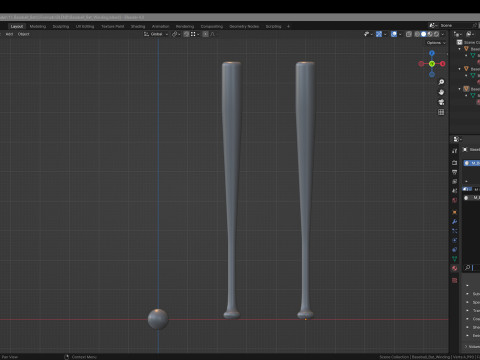Open the View Layer properties tab
Screen dimensions: 480x360
coord(455,181)
